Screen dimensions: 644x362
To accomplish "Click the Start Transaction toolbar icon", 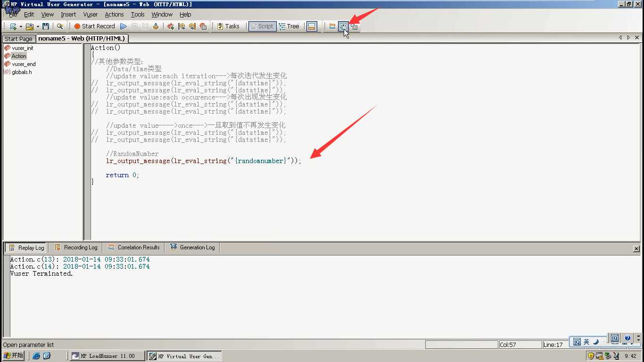I will (171, 26).
